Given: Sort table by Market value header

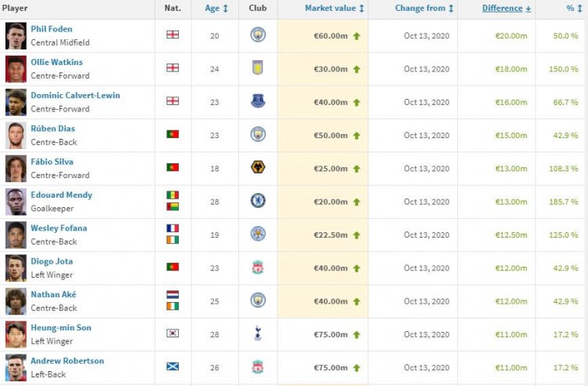Looking at the screenshot, I should coord(334,9).
